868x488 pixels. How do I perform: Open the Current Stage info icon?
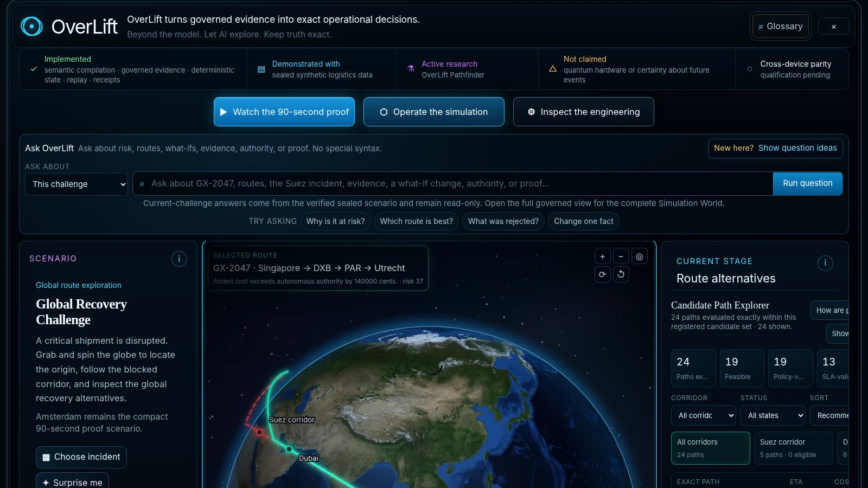tap(825, 263)
